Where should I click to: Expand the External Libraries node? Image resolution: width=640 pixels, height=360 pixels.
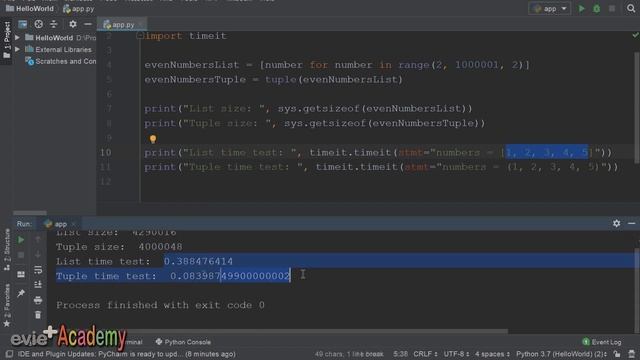tap(18, 49)
